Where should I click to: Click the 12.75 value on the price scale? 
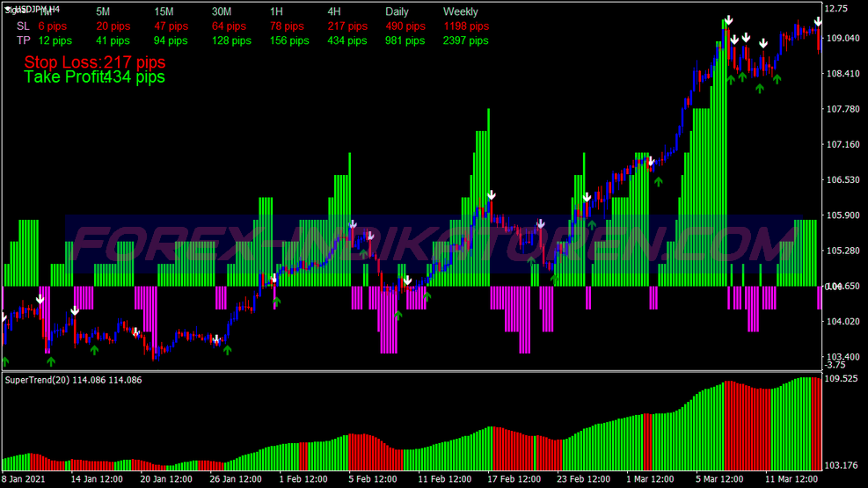point(835,9)
